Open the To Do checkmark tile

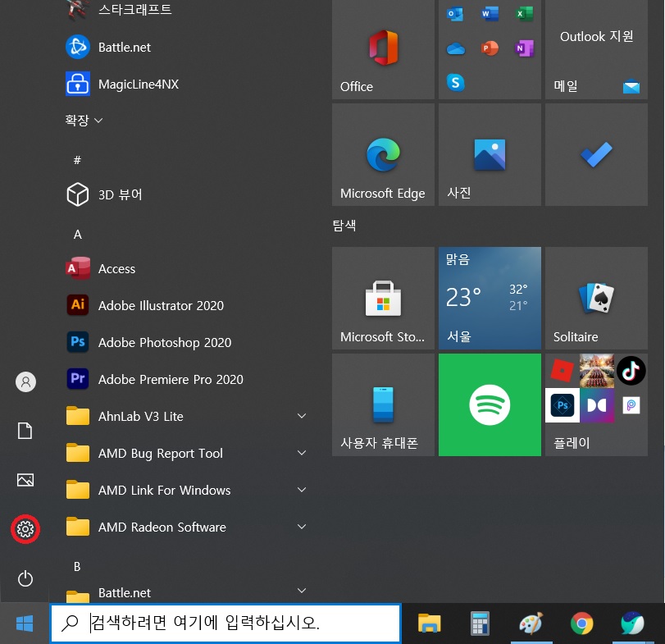[x=596, y=155]
